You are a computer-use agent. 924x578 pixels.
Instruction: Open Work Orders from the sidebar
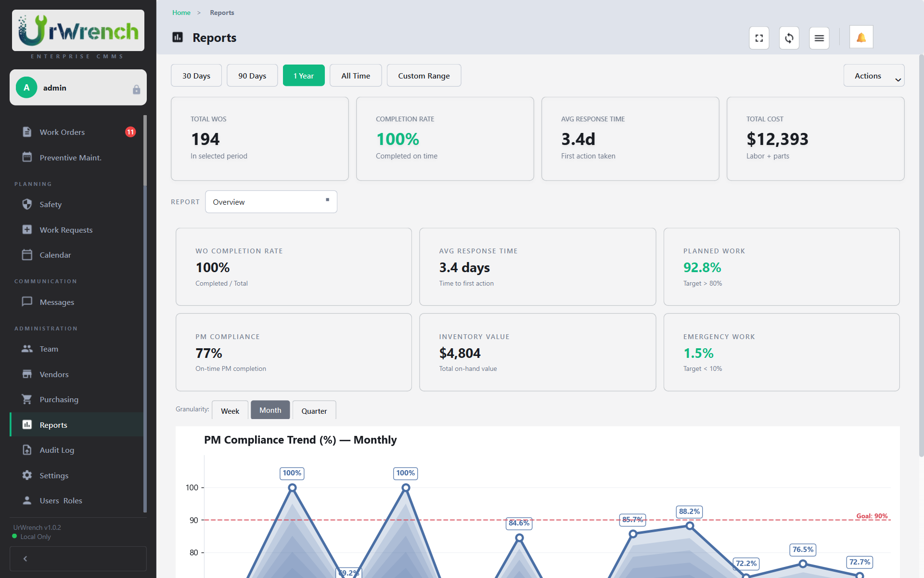(x=62, y=131)
